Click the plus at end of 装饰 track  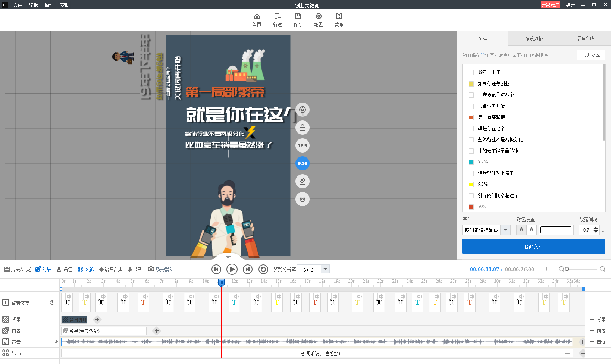coord(582,353)
